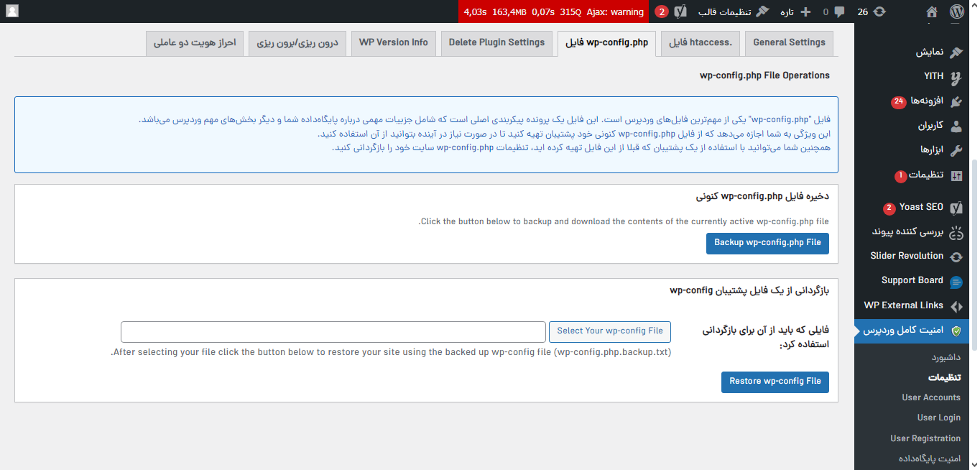Click the Yoast SEO icon in sidebar
Image resolution: width=980 pixels, height=470 pixels.
pos(956,208)
